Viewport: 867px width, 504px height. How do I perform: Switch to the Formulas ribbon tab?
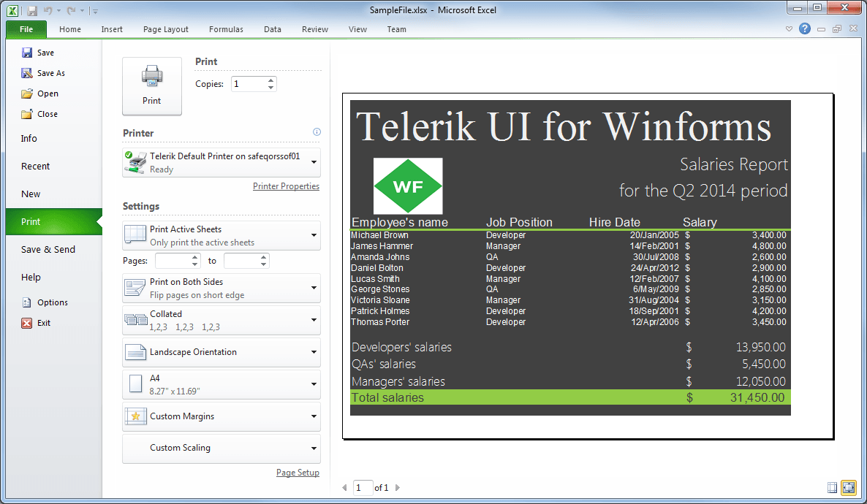226,29
